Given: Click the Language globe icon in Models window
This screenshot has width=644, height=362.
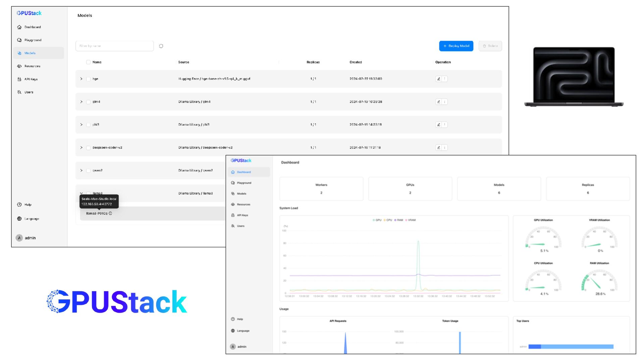Looking at the screenshot, I should tap(19, 219).
